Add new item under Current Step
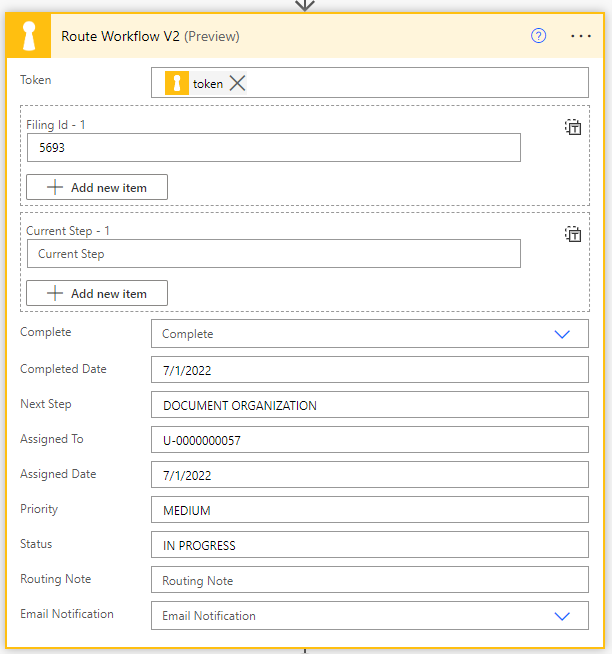Screen dimensions: 612x654 coord(97,293)
